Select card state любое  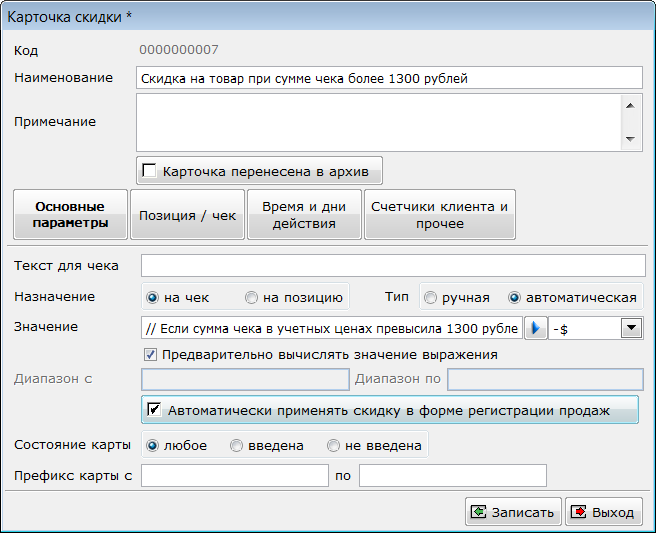point(152,446)
